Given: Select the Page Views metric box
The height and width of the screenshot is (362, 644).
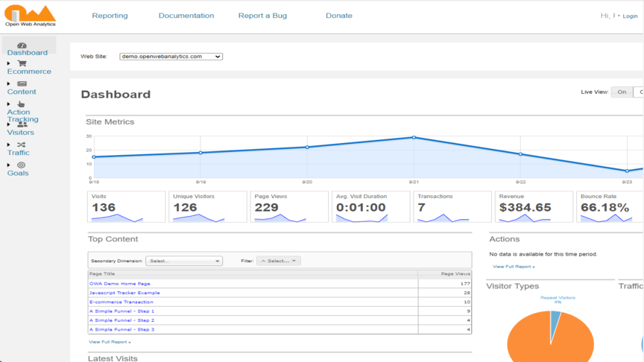Looking at the screenshot, I should click(289, 207).
